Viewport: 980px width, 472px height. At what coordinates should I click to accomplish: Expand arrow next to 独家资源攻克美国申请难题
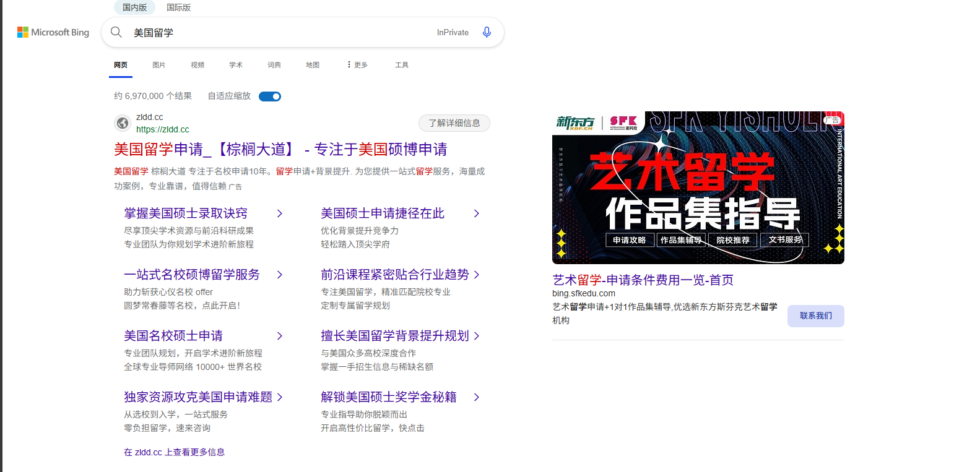(x=280, y=397)
